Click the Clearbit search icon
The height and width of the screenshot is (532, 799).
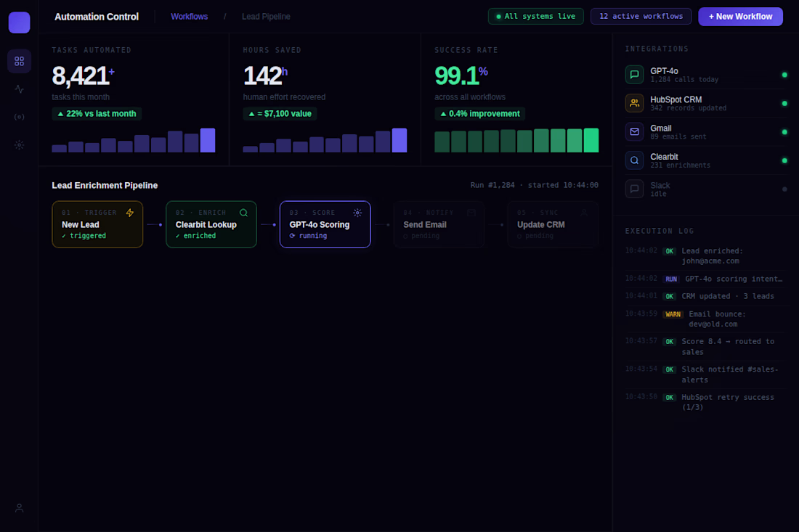634,160
